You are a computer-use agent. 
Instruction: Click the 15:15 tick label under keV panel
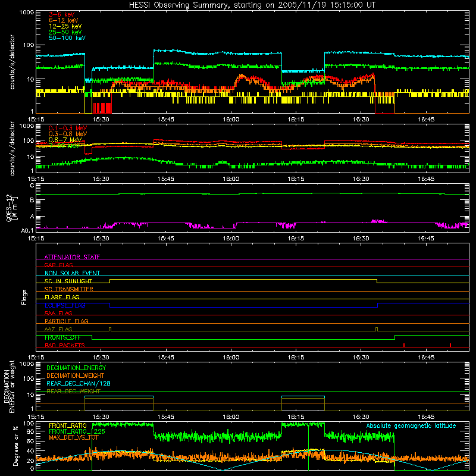[x=36, y=120]
